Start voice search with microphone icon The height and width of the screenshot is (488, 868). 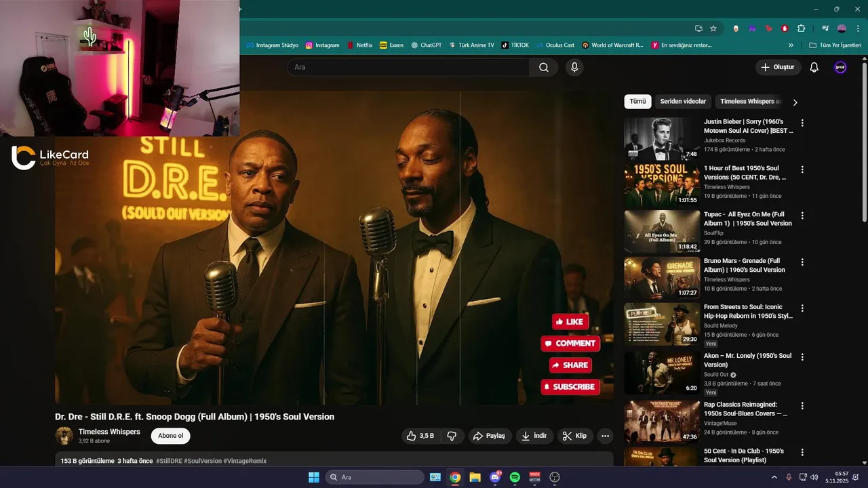point(574,67)
